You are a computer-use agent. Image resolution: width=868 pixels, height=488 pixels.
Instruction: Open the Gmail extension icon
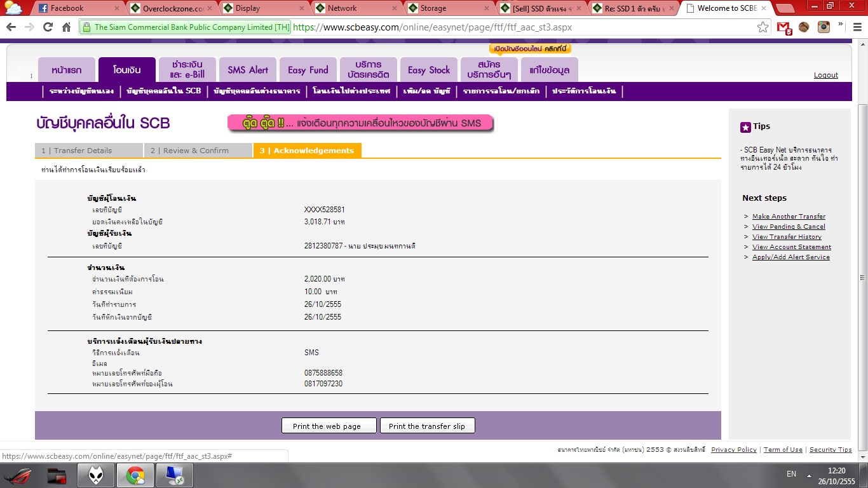785,27
